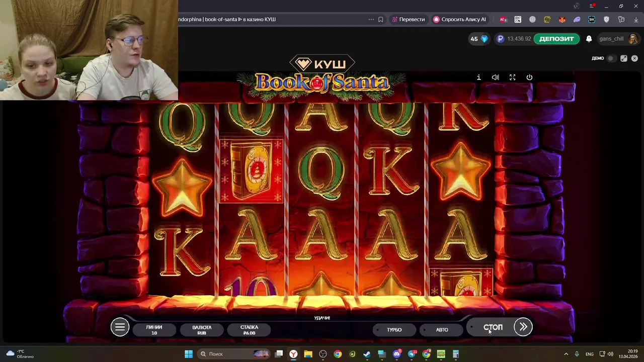Open the SIH extension icon
This screenshot has height=362, width=644.
coord(592,19)
